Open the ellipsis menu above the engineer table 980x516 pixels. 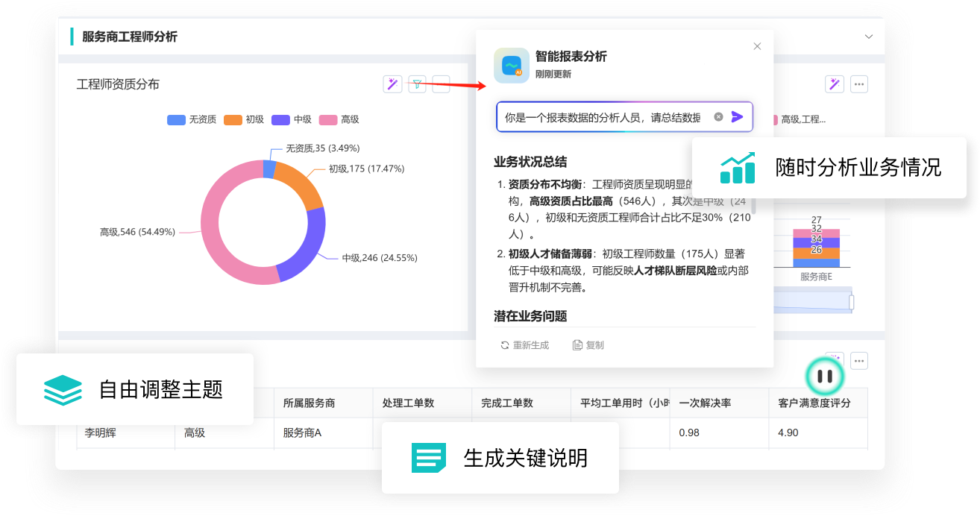coord(859,361)
